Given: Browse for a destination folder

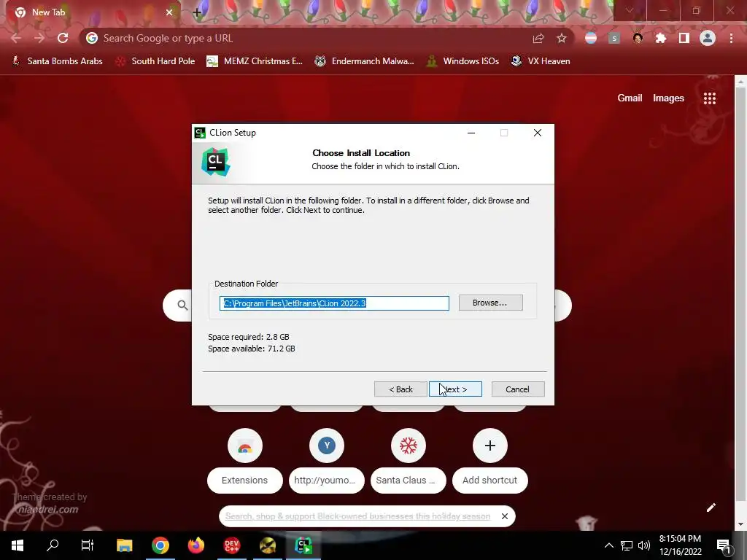Looking at the screenshot, I should pyautogui.click(x=490, y=303).
